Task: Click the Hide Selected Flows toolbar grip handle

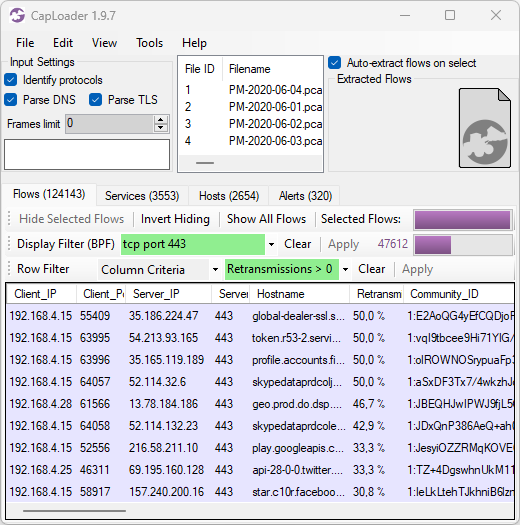Action: [9, 219]
